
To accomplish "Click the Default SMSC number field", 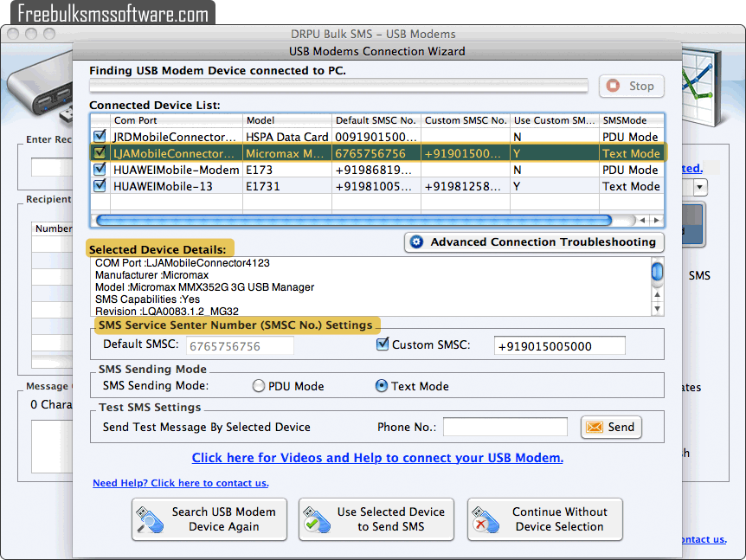I will point(240,346).
